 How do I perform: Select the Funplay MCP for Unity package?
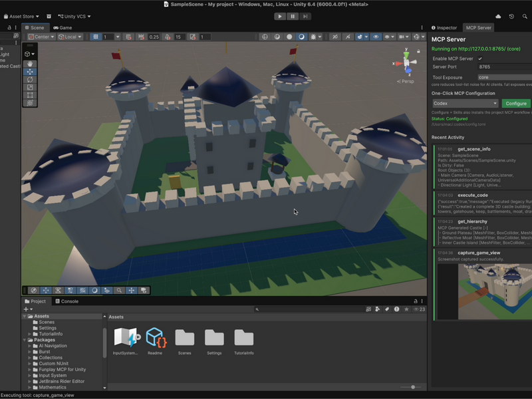pos(63,370)
